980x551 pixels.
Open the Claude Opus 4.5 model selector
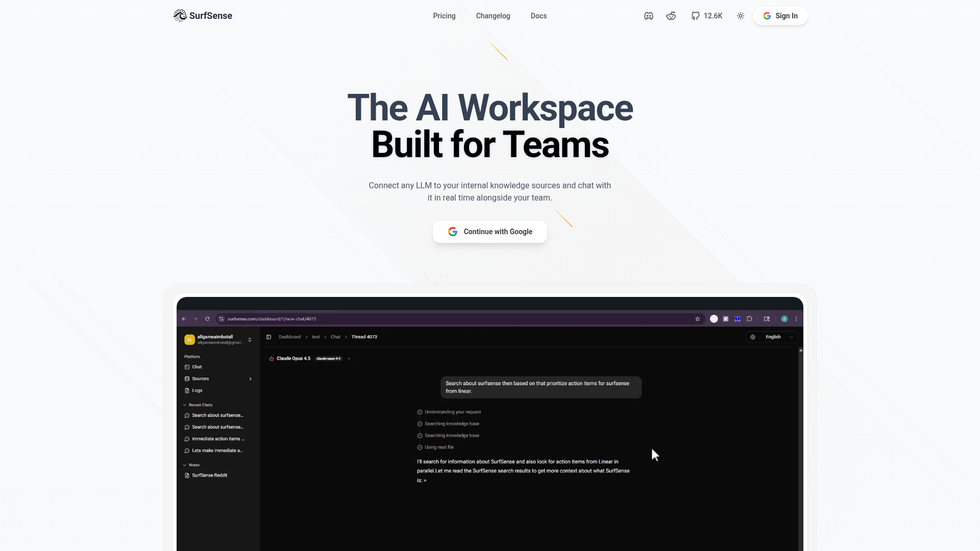310,359
